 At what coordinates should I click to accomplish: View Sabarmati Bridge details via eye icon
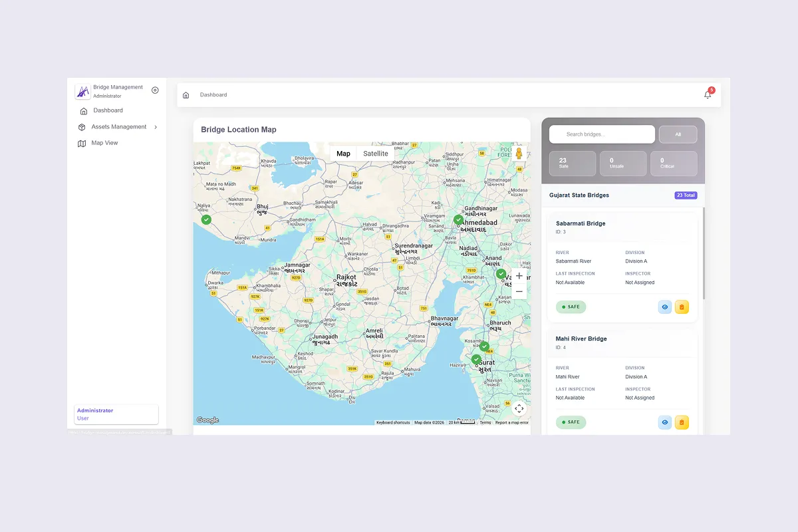coord(665,307)
